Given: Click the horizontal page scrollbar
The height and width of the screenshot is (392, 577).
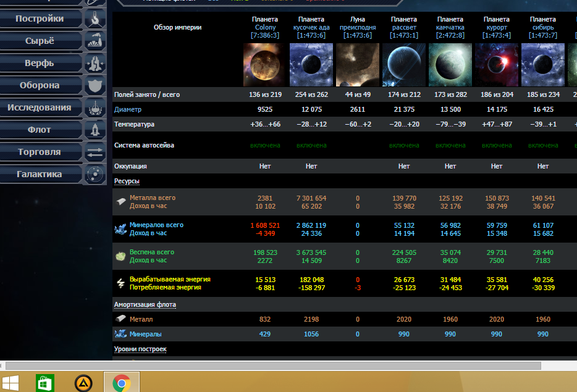Looking at the screenshot, I should (273, 365).
